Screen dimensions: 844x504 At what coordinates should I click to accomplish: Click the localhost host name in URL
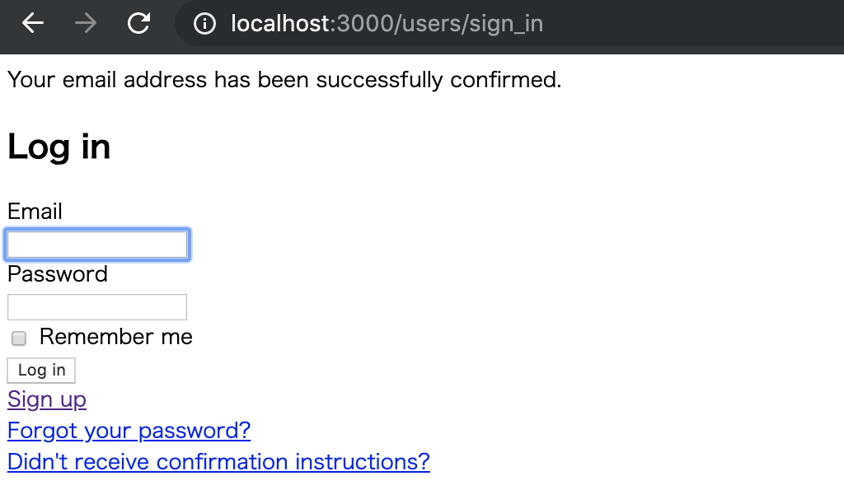(280, 24)
